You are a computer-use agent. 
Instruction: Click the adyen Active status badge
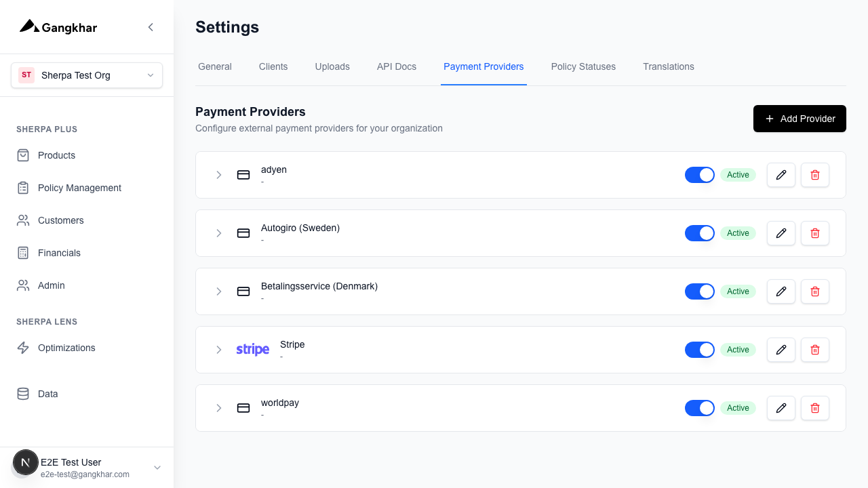[x=738, y=175]
